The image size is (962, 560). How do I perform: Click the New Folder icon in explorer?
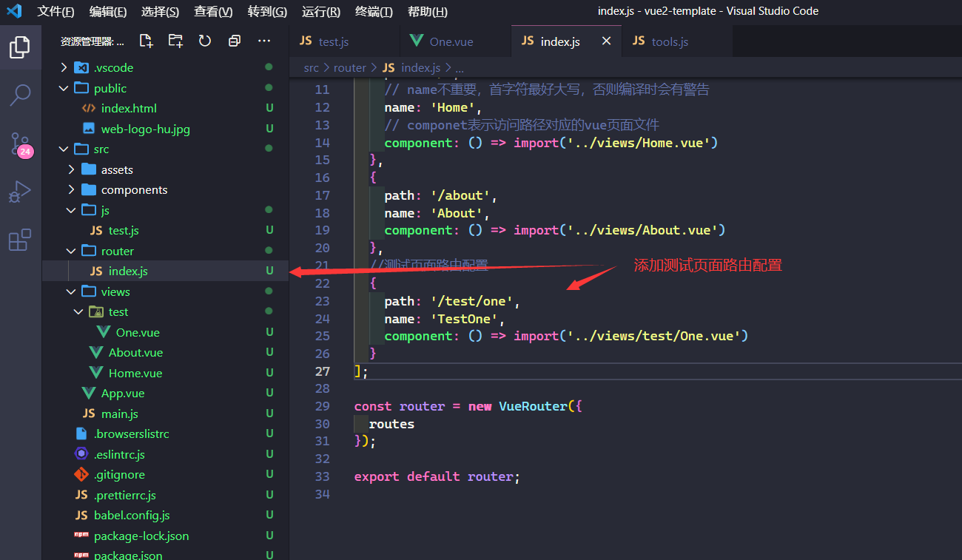pyautogui.click(x=175, y=41)
